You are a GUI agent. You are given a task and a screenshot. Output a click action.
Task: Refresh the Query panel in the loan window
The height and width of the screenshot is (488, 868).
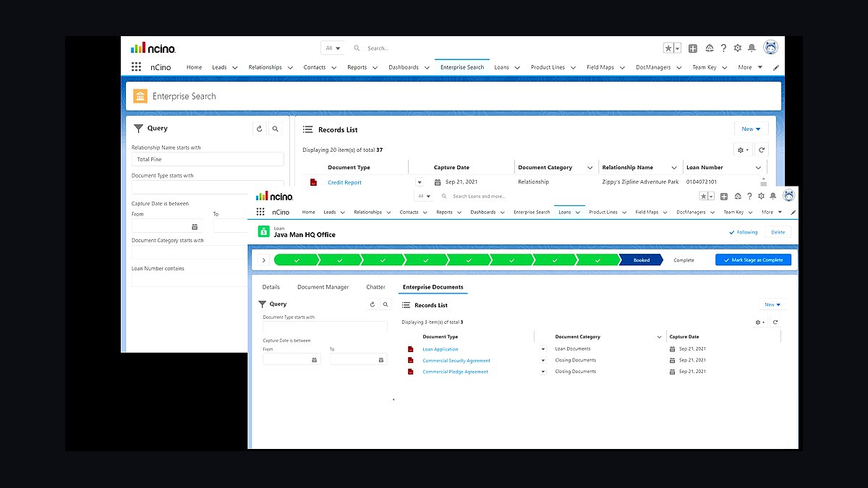click(373, 305)
